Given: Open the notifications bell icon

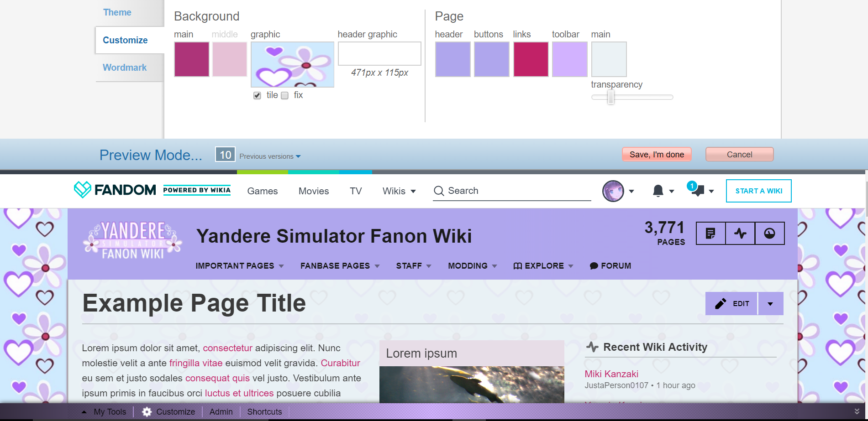Looking at the screenshot, I should coord(658,191).
